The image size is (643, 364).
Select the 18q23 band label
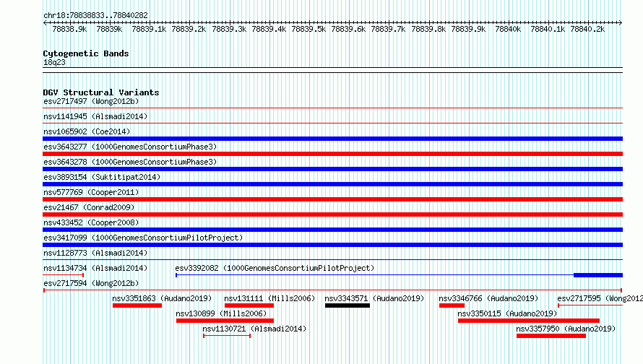[54, 62]
